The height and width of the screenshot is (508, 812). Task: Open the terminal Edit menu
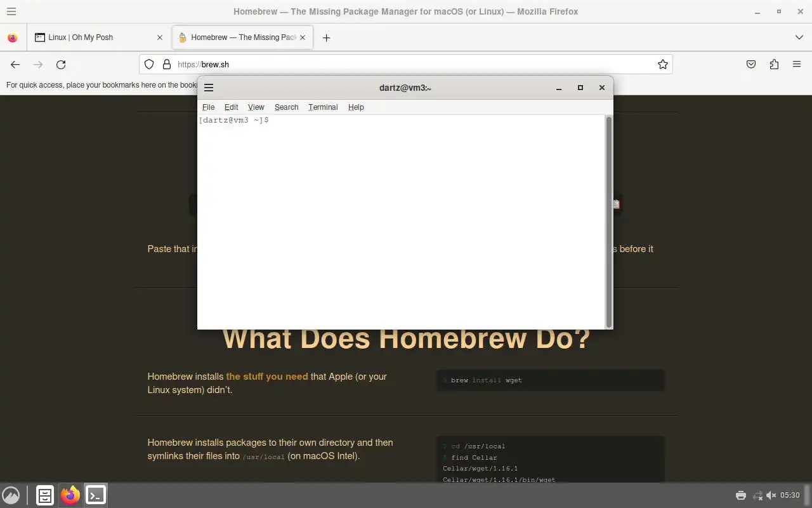coord(231,107)
